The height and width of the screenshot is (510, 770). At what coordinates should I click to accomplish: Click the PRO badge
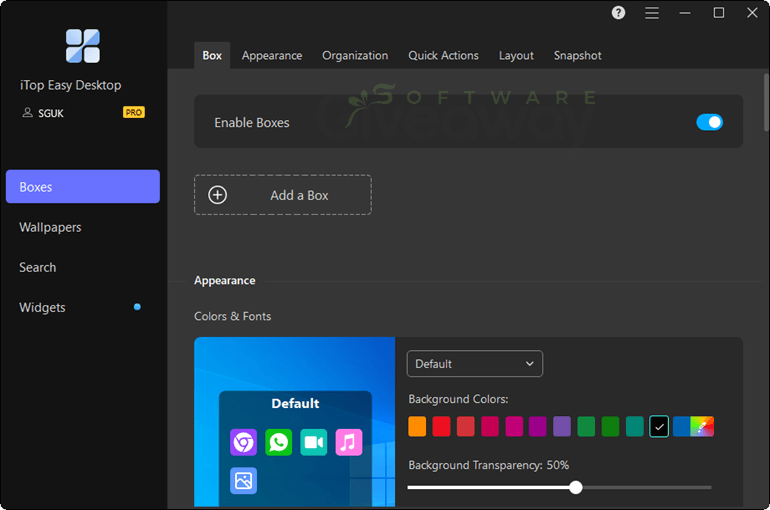point(134,112)
